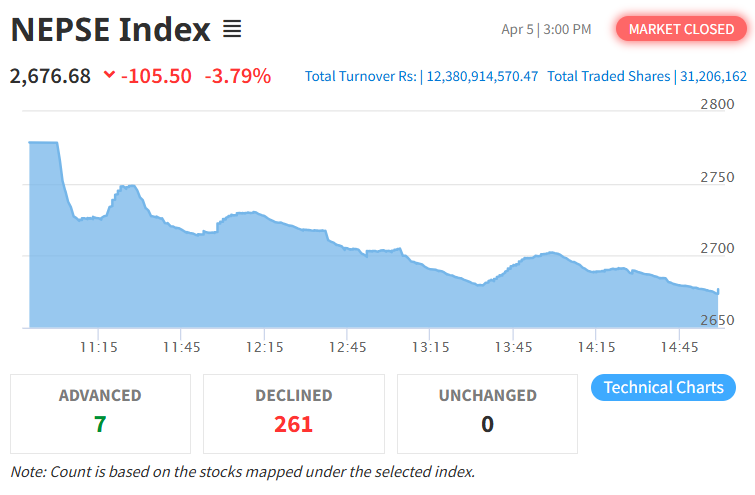Click the index value 2,676.68

tap(51, 76)
